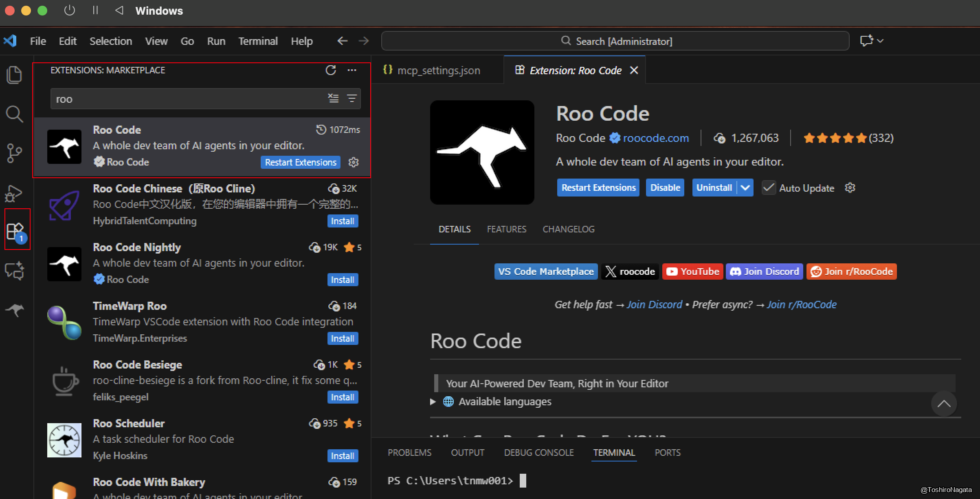This screenshot has width=980, height=499.
Task: Select the OUTPUT panel tab
Action: (x=467, y=453)
